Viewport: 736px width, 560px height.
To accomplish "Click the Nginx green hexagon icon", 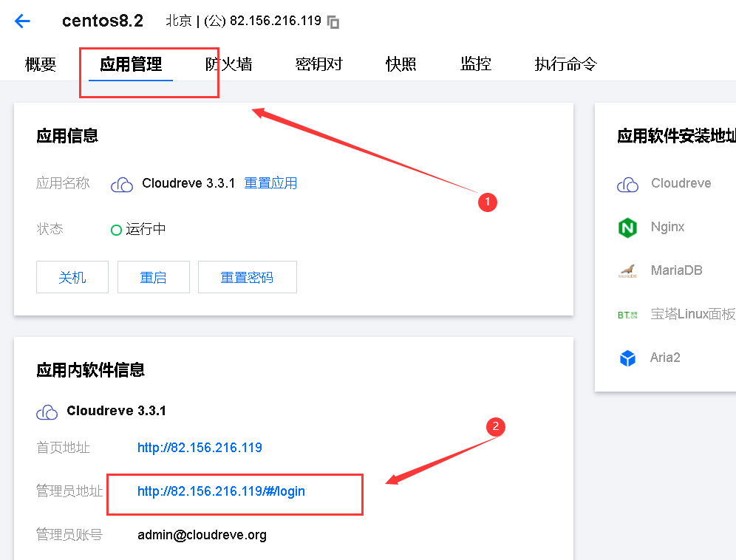I will [627, 228].
